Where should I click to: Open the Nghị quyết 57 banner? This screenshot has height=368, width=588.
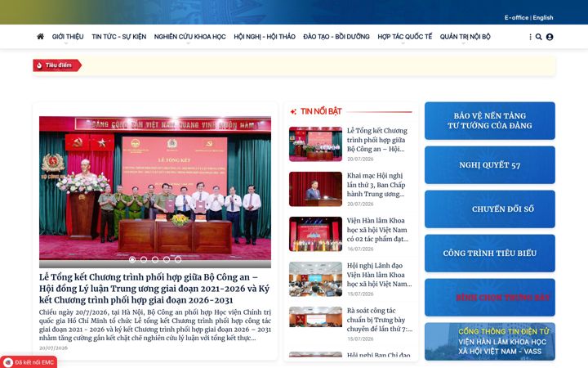coord(490,165)
